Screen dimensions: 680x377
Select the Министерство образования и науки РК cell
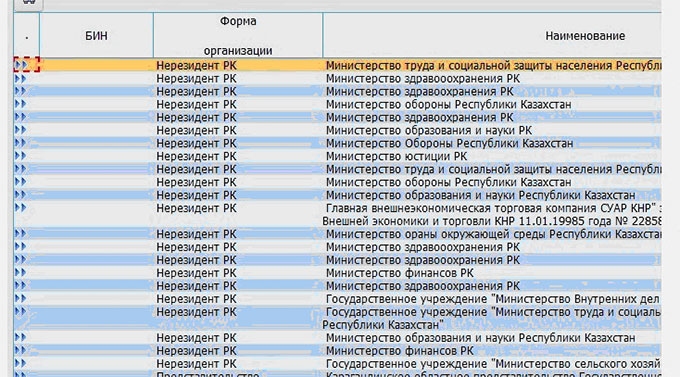(x=428, y=130)
